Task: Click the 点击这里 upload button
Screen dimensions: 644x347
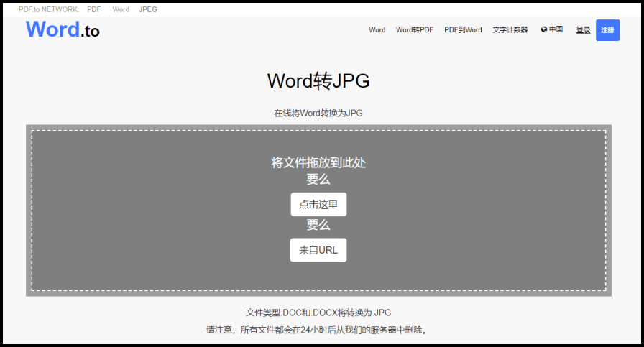Action: 318,204
